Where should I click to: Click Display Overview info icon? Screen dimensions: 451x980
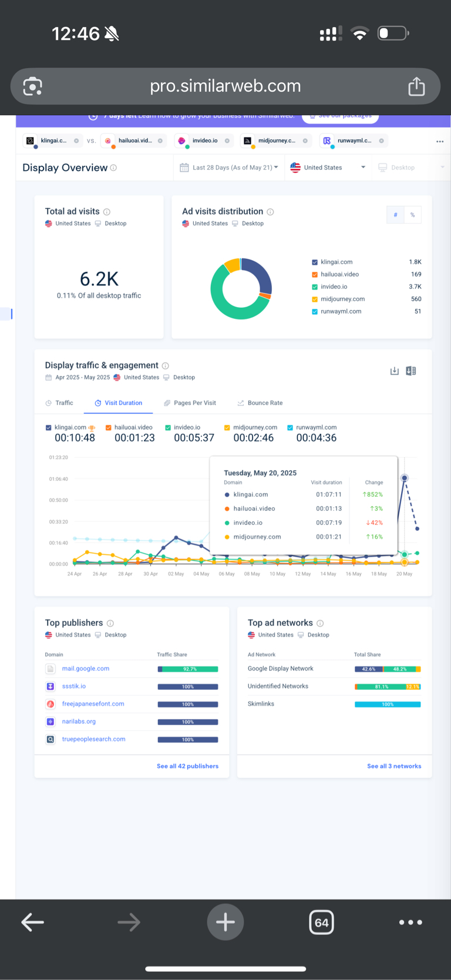[x=113, y=168]
